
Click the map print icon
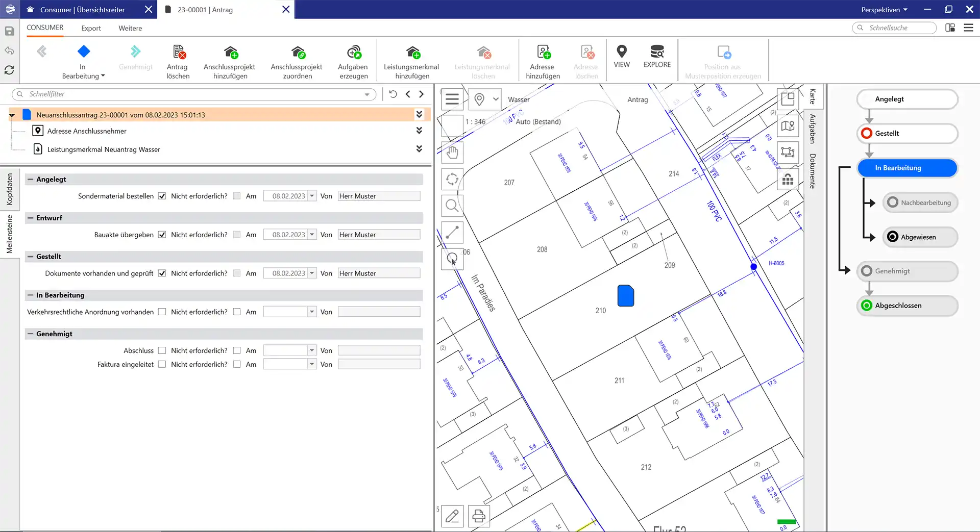pos(478,516)
